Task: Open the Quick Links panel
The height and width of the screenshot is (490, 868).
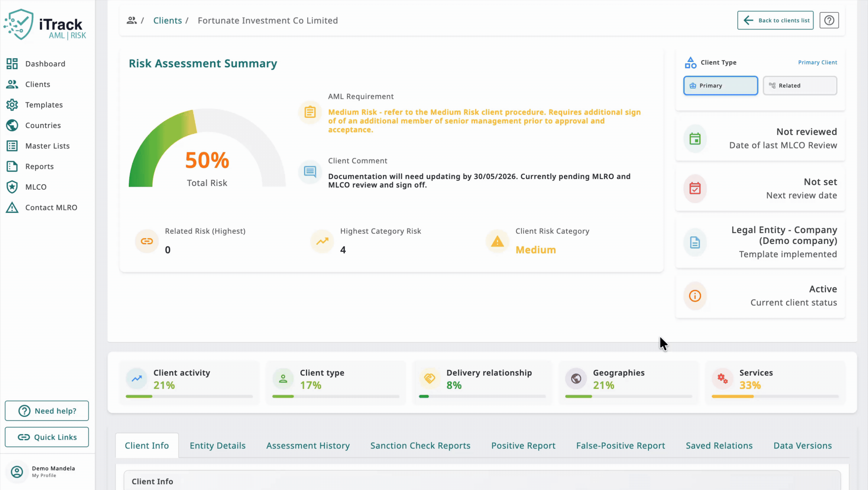Action: (47, 437)
